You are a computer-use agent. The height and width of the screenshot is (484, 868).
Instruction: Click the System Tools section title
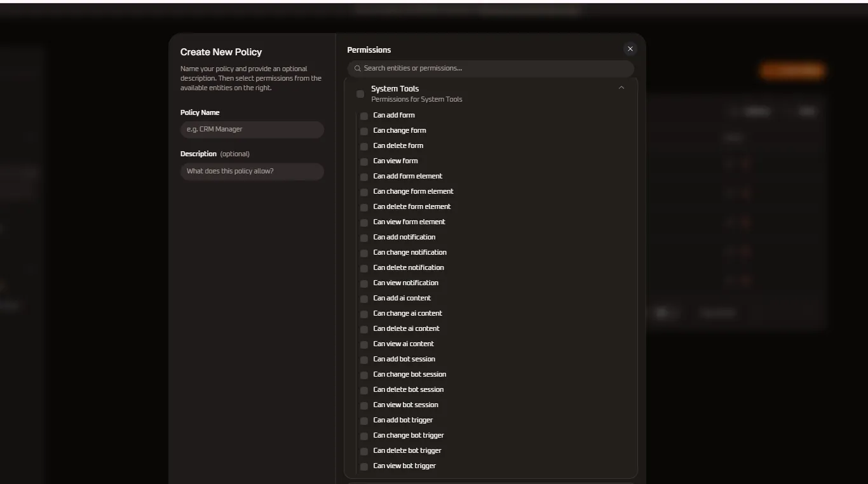(x=395, y=89)
